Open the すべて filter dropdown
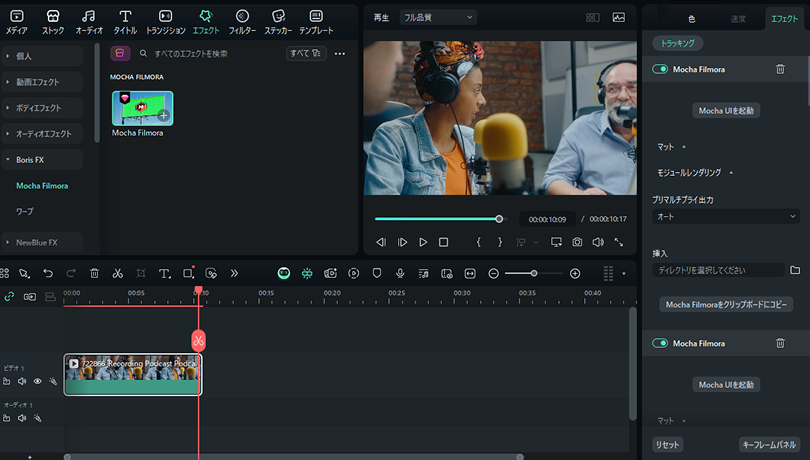Image resolution: width=810 pixels, height=460 pixels. [306, 53]
